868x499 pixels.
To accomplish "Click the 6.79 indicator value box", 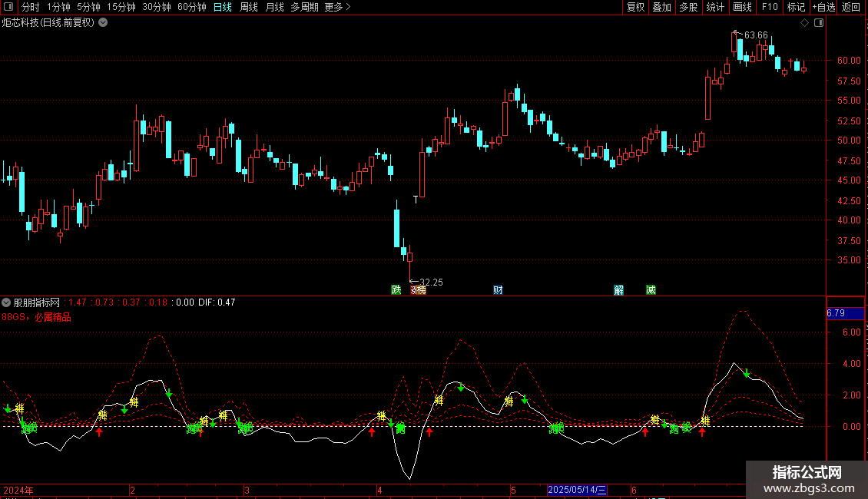I will pyautogui.click(x=845, y=313).
